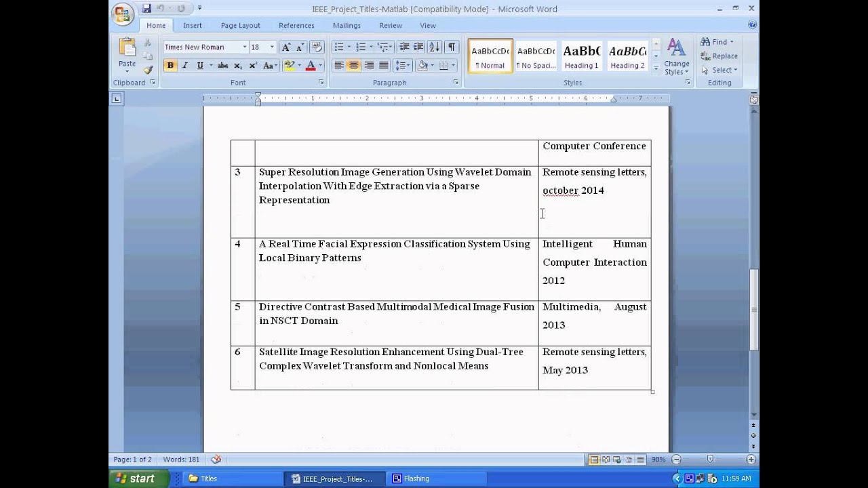This screenshot has width=868, height=488.
Task: Switch to the Page Layout tab
Action: coord(240,26)
